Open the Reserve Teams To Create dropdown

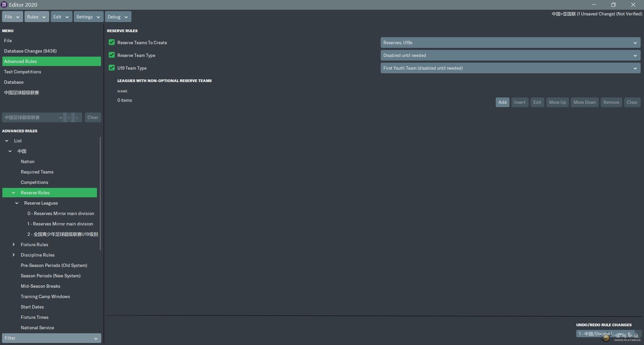[510, 43]
